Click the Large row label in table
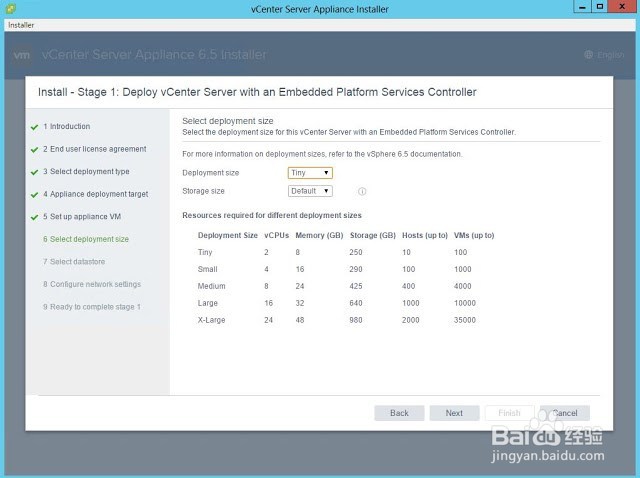This screenshot has width=640, height=478. 207,303
